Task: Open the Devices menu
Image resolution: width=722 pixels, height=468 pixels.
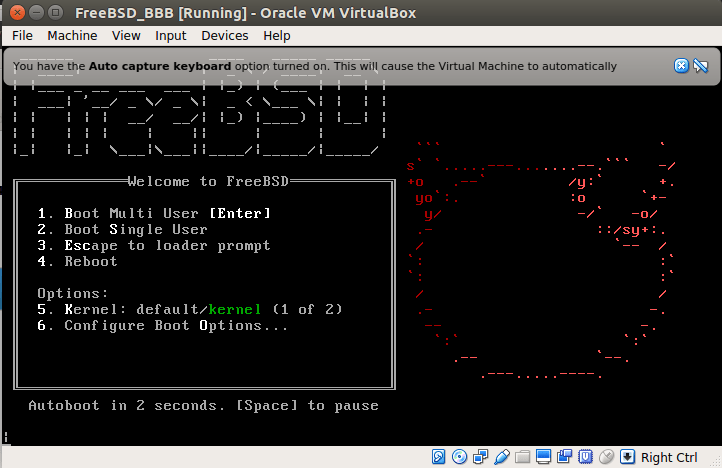Action: [225, 36]
